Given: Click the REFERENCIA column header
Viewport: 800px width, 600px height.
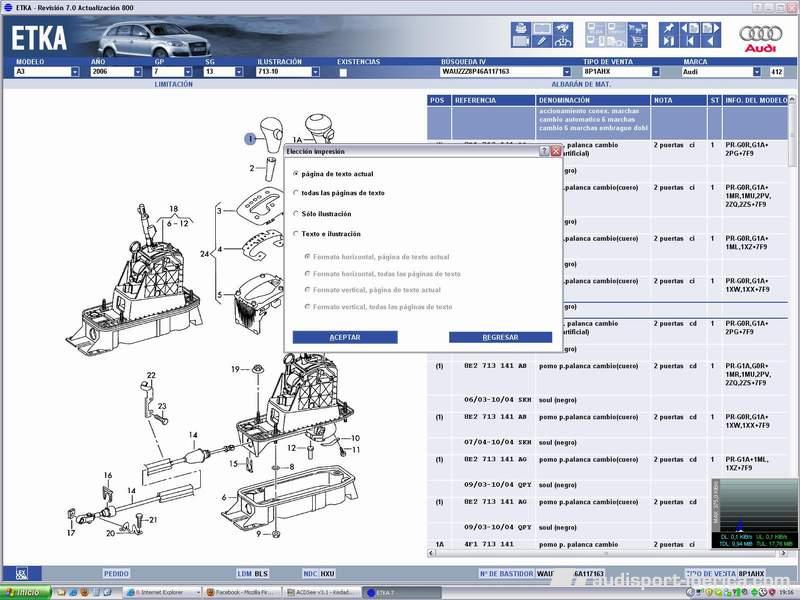Looking at the screenshot, I should [493, 101].
